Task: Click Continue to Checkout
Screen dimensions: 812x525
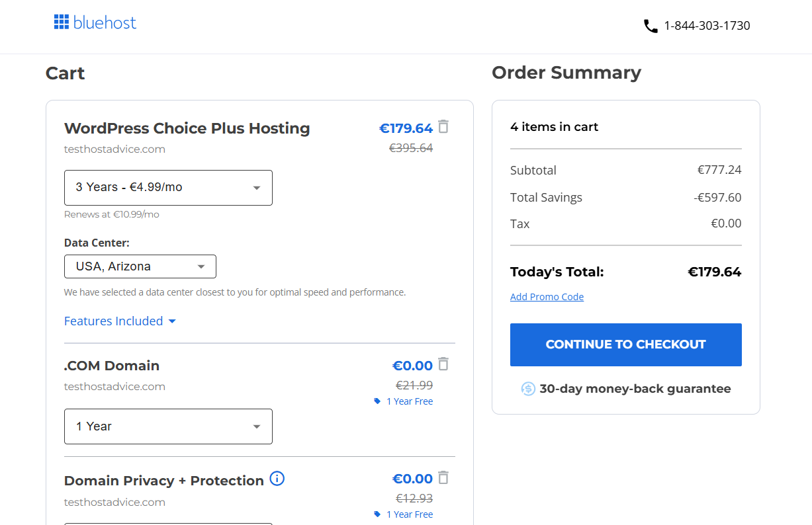Action: click(625, 344)
